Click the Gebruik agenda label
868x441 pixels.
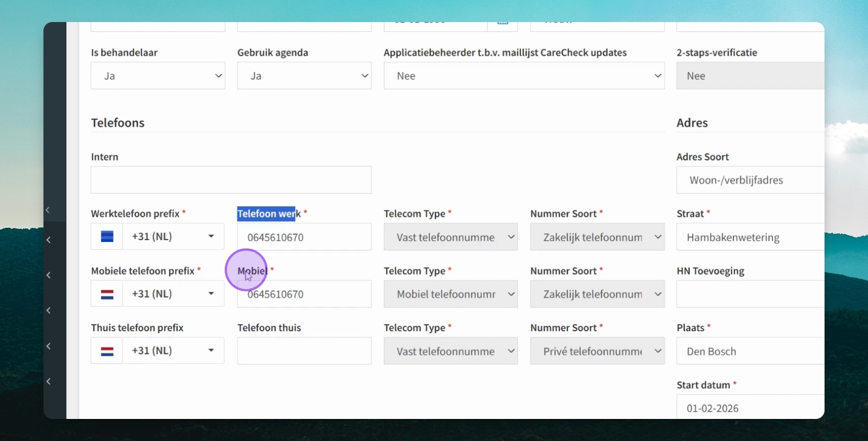[273, 53]
